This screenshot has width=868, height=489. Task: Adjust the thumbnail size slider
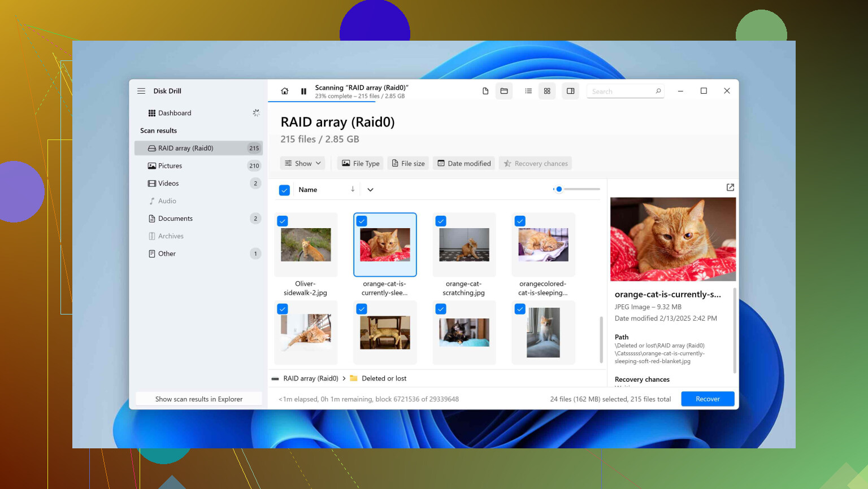[559, 189]
